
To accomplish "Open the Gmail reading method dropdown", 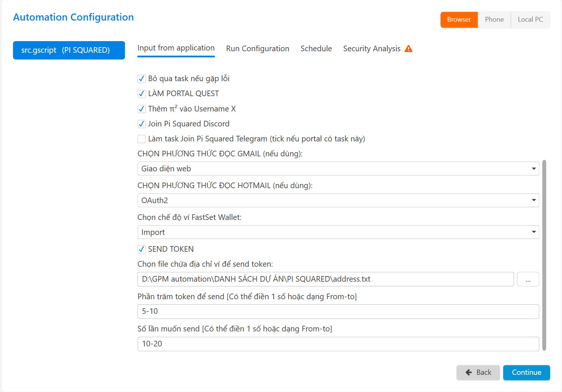I will click(338, 169).
